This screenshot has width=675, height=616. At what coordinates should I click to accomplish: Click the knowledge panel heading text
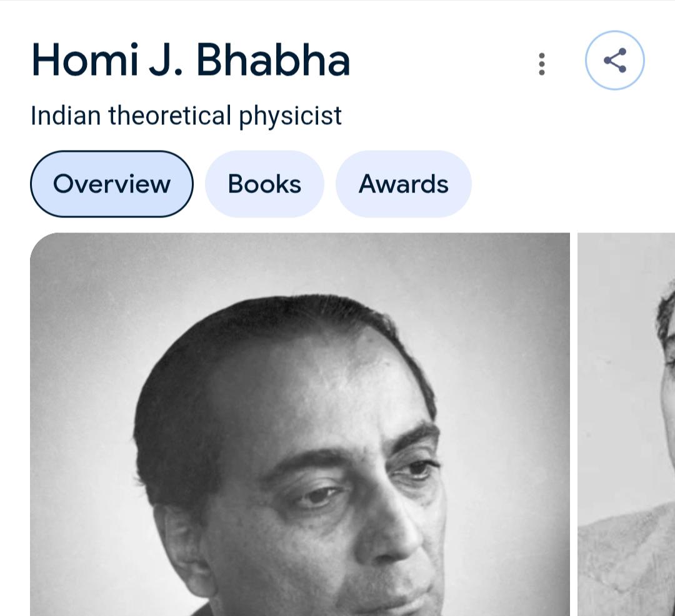pyautogui.click(x=191, y=59)
